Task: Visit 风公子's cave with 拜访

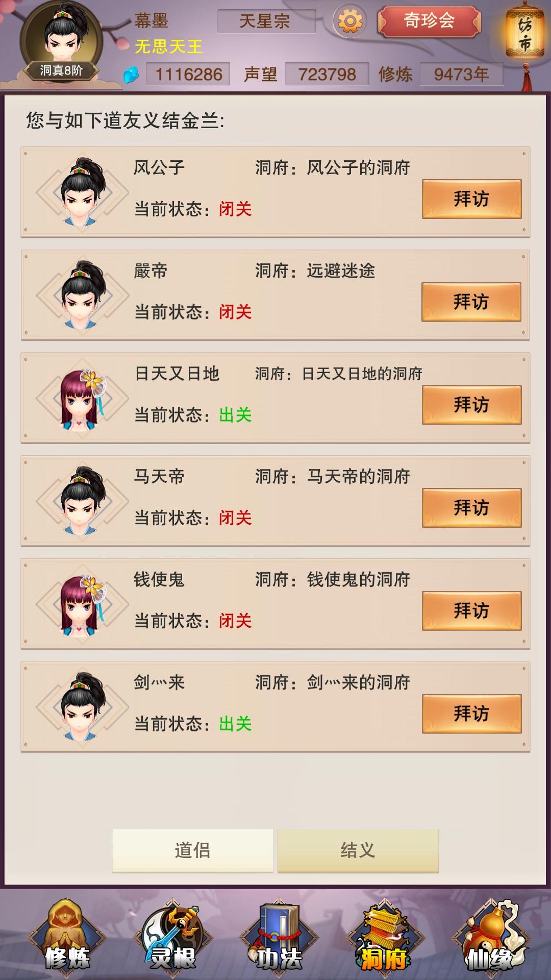Action: click(471, 199)
